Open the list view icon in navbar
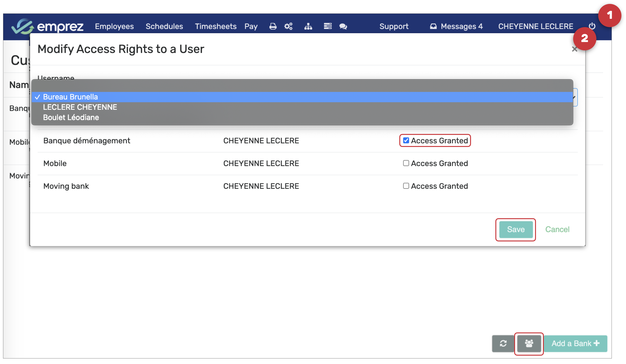 click(x=327, y=26)
